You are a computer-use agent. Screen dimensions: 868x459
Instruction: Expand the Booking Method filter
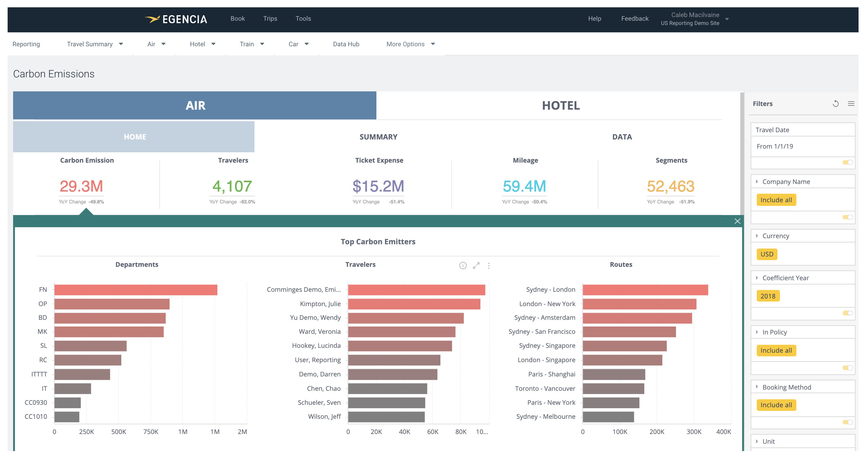(756, 387)
